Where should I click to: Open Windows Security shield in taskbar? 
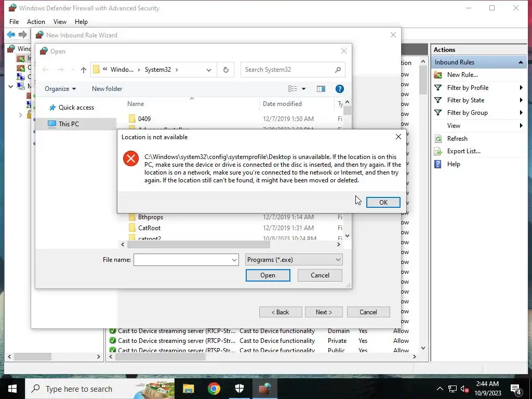239,389
